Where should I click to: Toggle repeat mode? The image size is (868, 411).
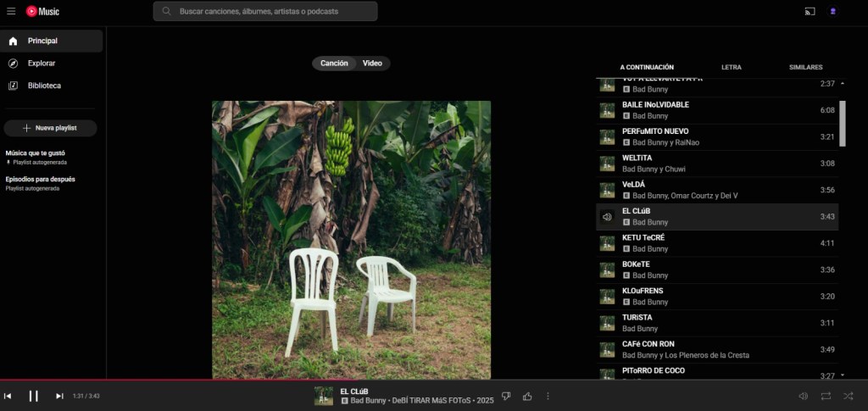coord(826,396)
